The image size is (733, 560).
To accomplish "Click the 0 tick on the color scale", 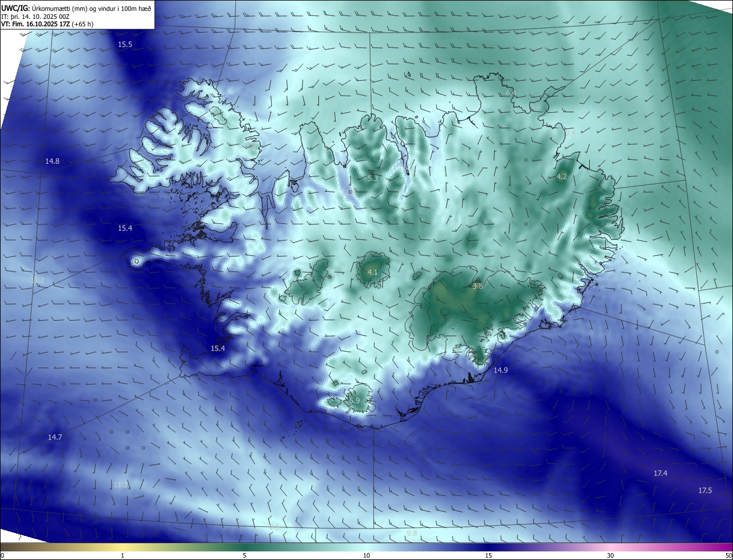I will coord(2,555).
